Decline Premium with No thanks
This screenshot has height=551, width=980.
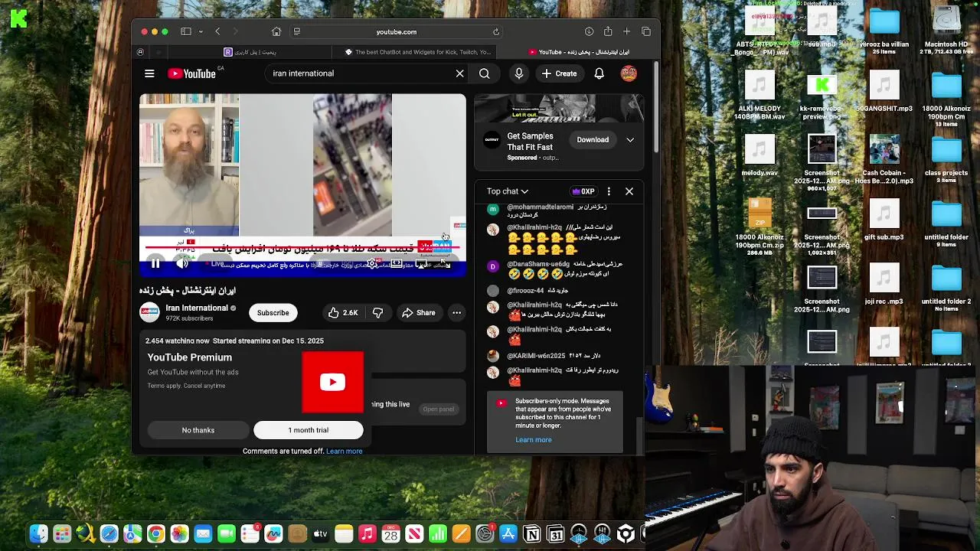pyautogui.click(x=198, y=430)
